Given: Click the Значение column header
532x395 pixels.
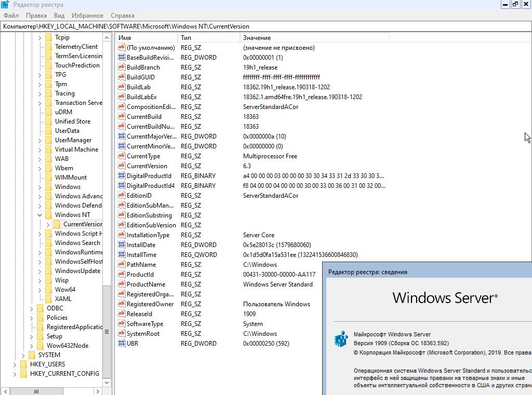Looking at the screenshot, I should pos(314,38).
